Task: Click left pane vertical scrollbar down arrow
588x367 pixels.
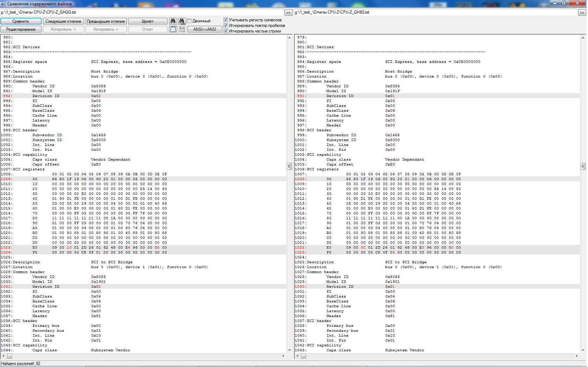Action: click(x=289, y=350)
